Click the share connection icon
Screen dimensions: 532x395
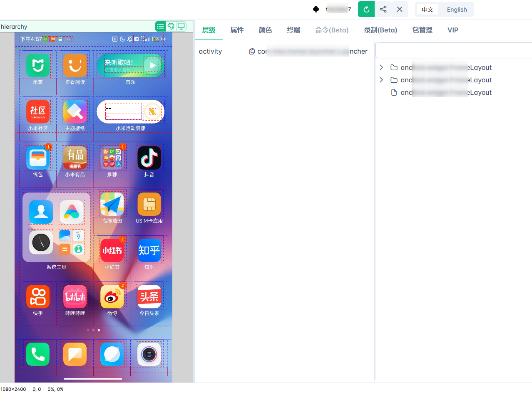[383, 9]
